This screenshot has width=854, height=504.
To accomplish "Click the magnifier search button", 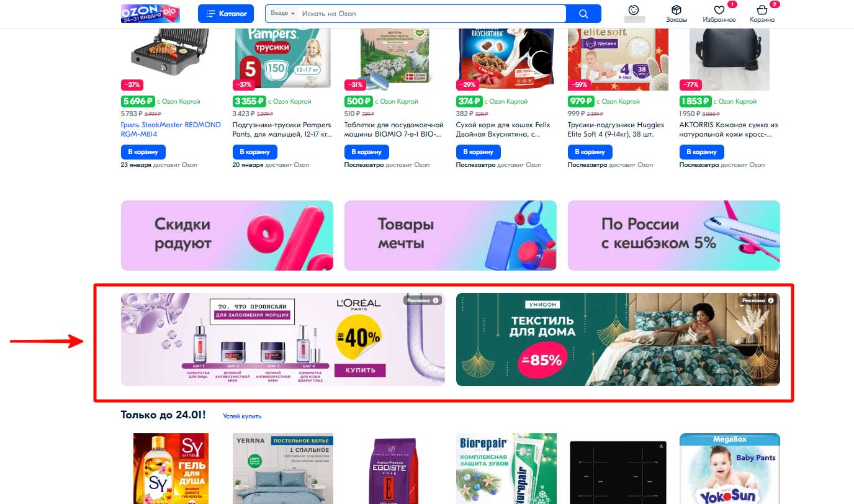I will click(x=583, y=13).
